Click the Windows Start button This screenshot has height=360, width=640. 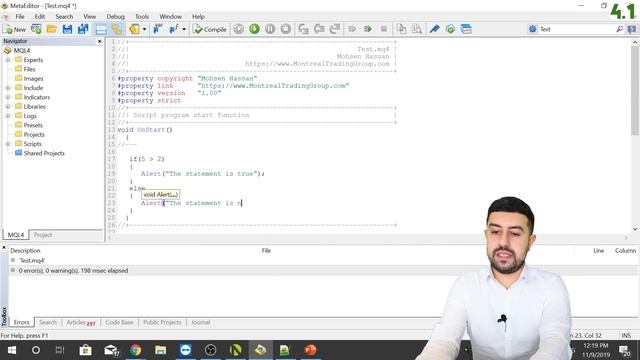[12, 350]
